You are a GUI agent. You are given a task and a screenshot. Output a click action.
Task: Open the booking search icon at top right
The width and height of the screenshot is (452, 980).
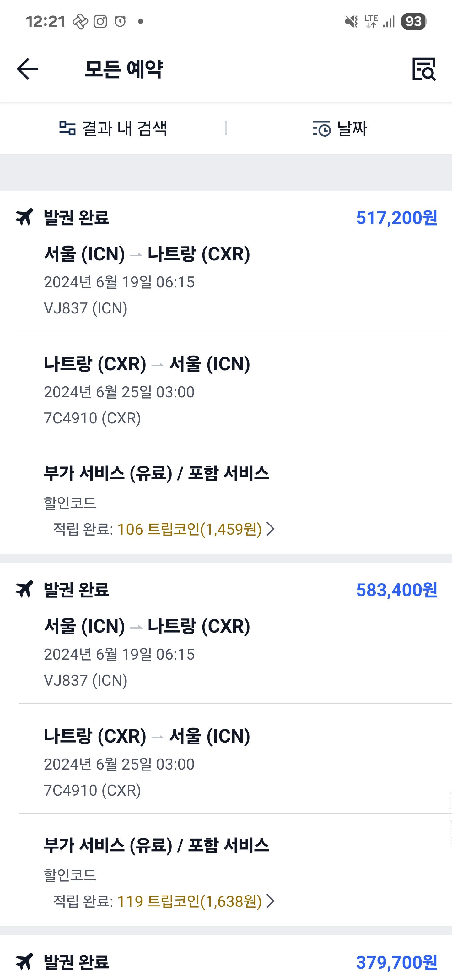[424, 69]
